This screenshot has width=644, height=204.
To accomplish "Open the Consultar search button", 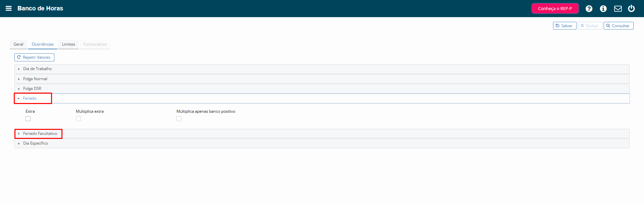I will 618,26.
